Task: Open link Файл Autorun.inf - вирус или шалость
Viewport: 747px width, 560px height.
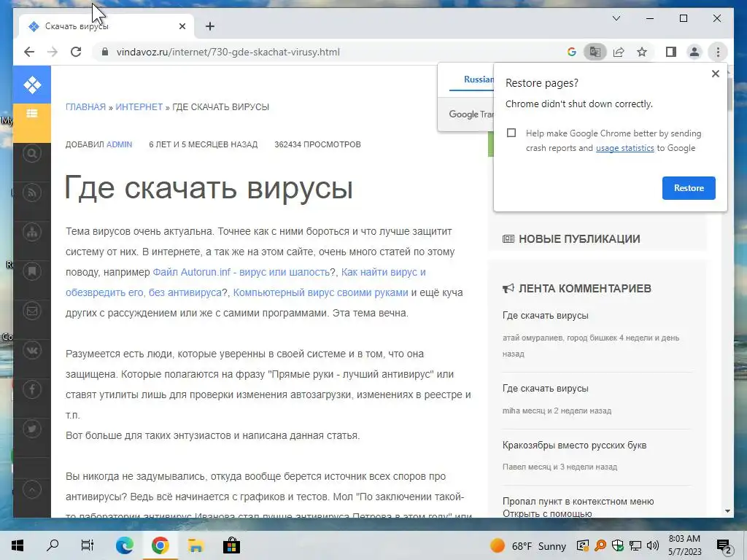Action: point(241,272)
